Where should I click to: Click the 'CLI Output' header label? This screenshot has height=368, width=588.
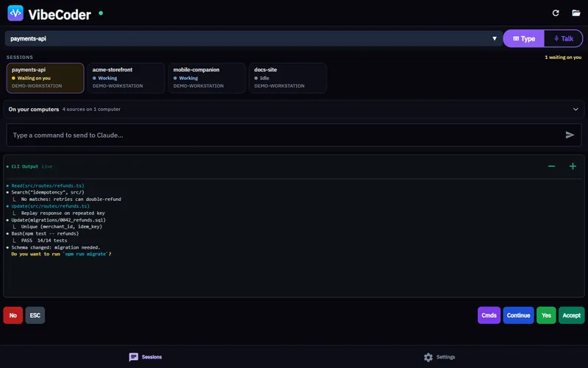(x=24, y=166)
